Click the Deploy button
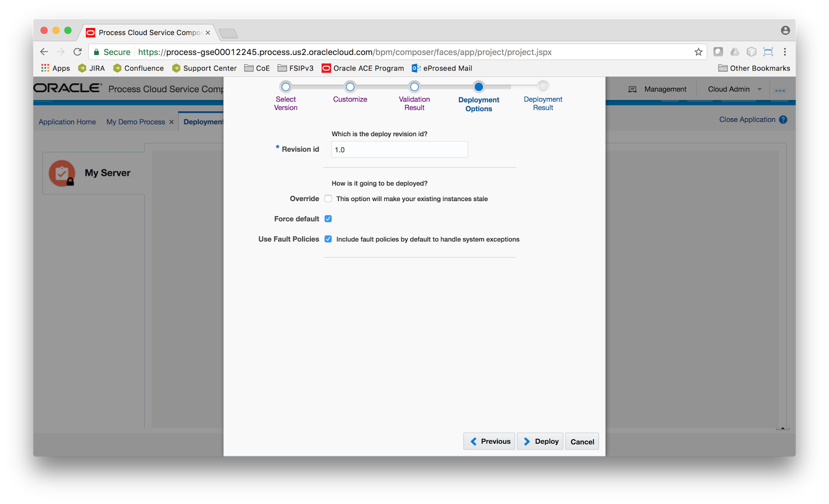The image size is (829, 504). (540, 441)
